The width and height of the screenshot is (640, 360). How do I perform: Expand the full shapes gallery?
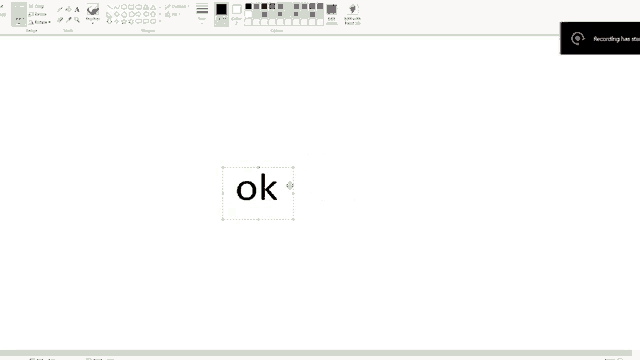pyautogui.click(x=160, y=21)
